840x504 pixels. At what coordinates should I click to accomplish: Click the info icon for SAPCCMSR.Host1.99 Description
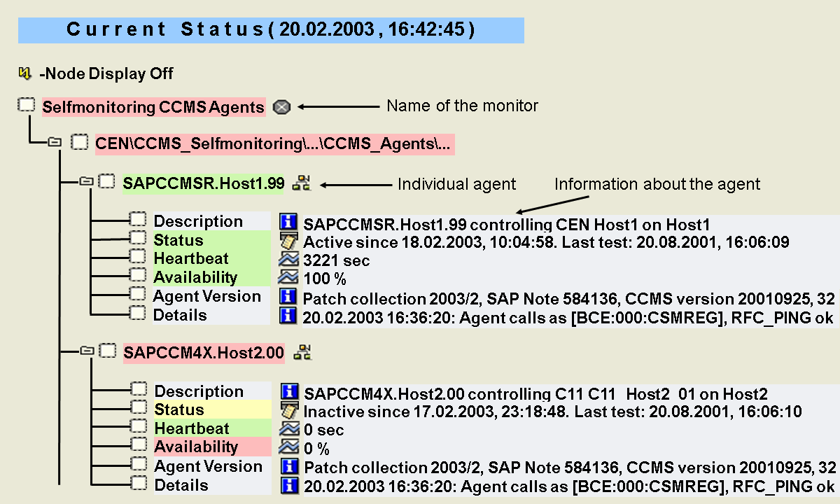tap(288, 223)
